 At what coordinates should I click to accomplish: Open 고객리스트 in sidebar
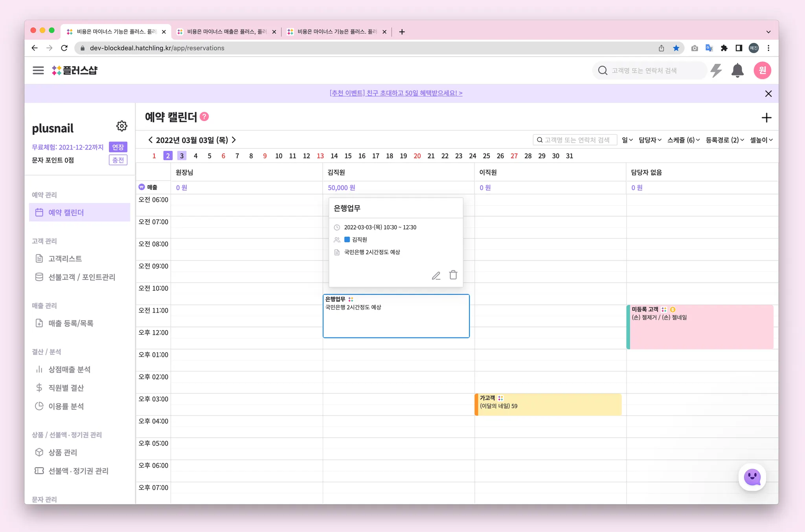point(65,259)
